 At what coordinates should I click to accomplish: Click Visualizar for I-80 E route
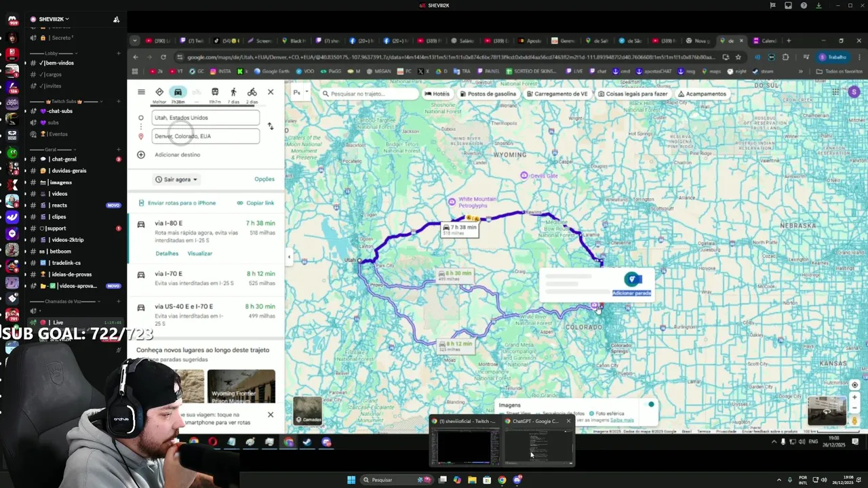200,253
